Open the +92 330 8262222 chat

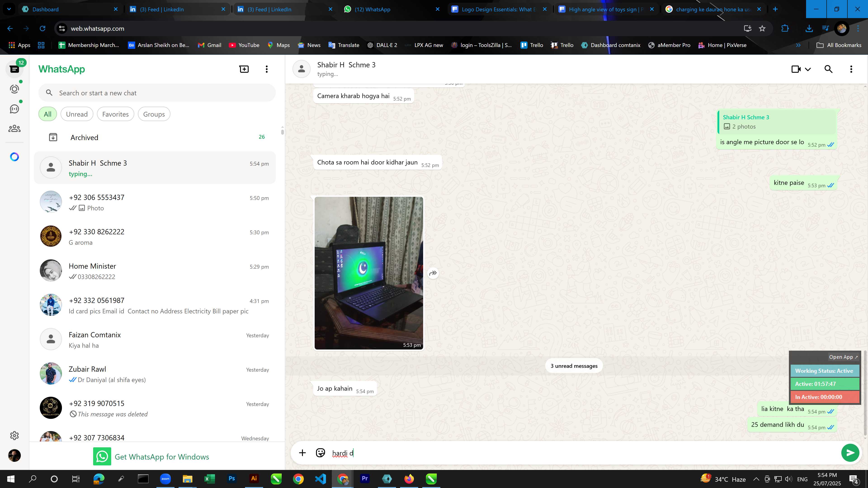pos(155,236)
